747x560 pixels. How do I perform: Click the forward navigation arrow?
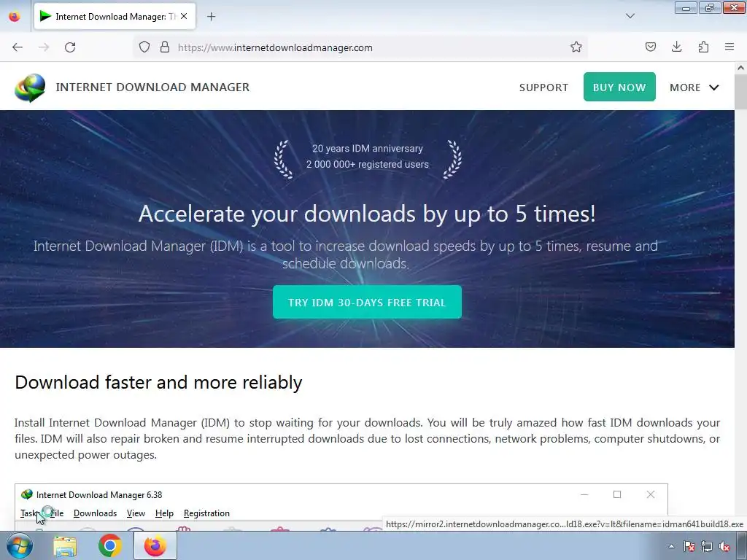[x=44, y=47]
